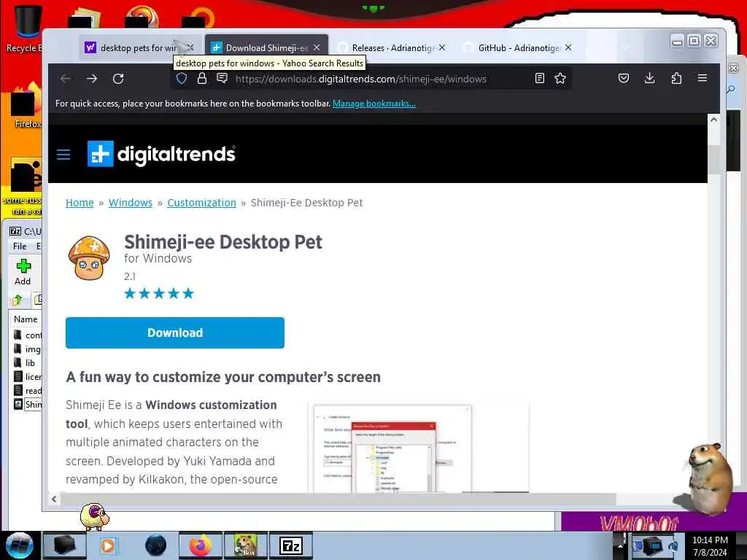Click the up folder icon in 7-Zip
Viewport: 747px width, 560px height.
18,300
